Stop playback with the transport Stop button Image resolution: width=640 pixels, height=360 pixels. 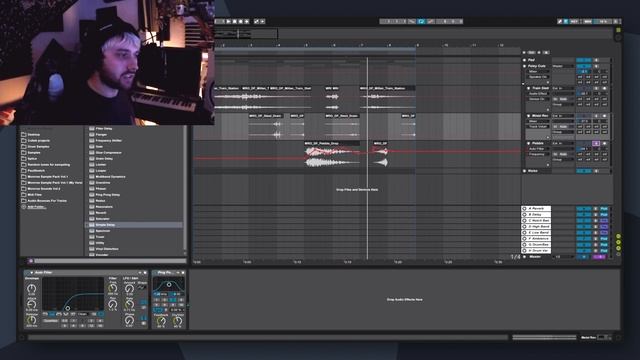pos(235,21)
